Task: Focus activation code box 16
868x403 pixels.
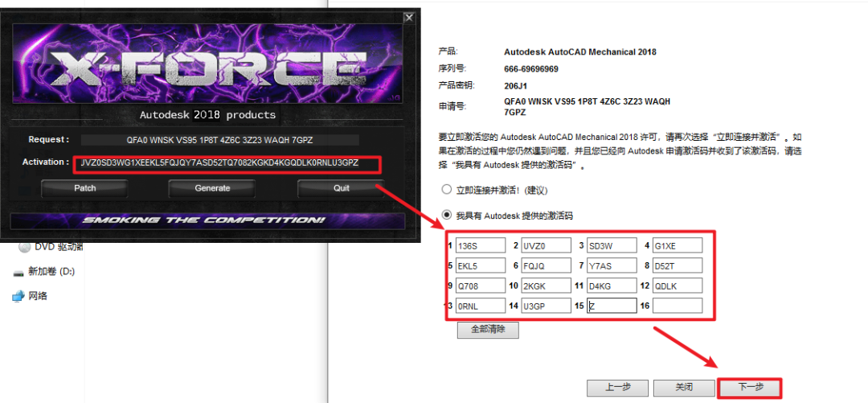Action: [x=678, y=306]
